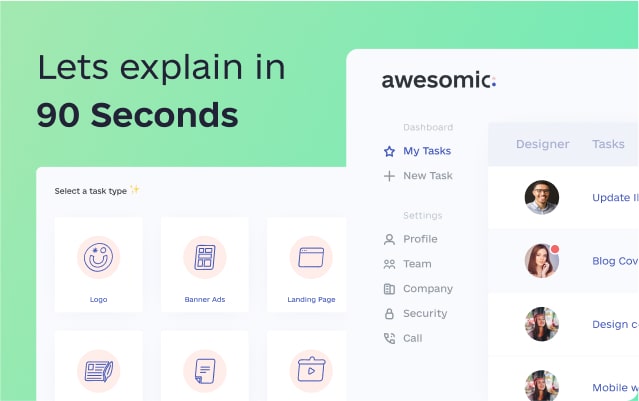Click the Dashboard section label
639x401 pixels.
428,128
